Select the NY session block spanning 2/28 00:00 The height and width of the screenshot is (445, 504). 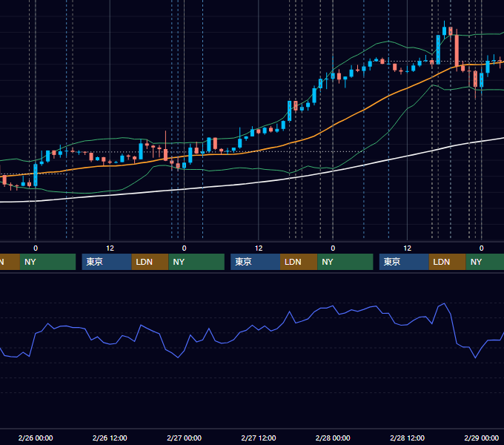(345, 262)
